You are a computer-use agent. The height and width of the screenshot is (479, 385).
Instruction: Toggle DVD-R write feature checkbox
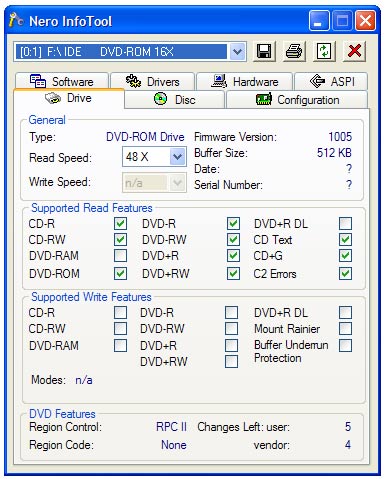[x=231, y=313]
